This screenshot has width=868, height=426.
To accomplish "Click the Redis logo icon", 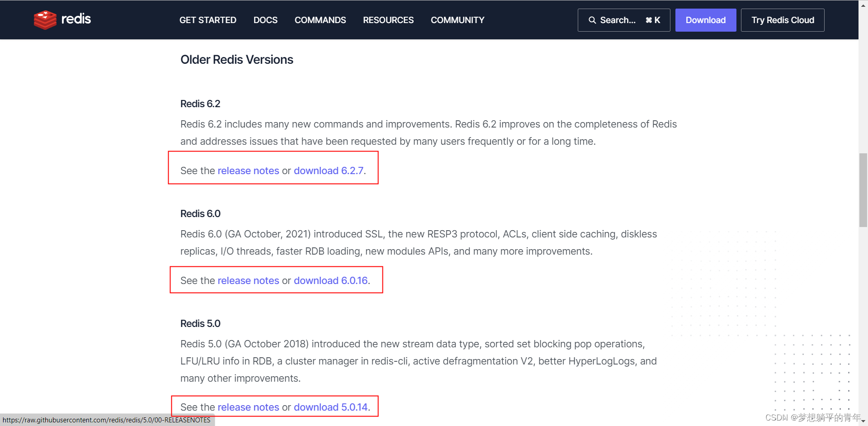I will point(45,20).
